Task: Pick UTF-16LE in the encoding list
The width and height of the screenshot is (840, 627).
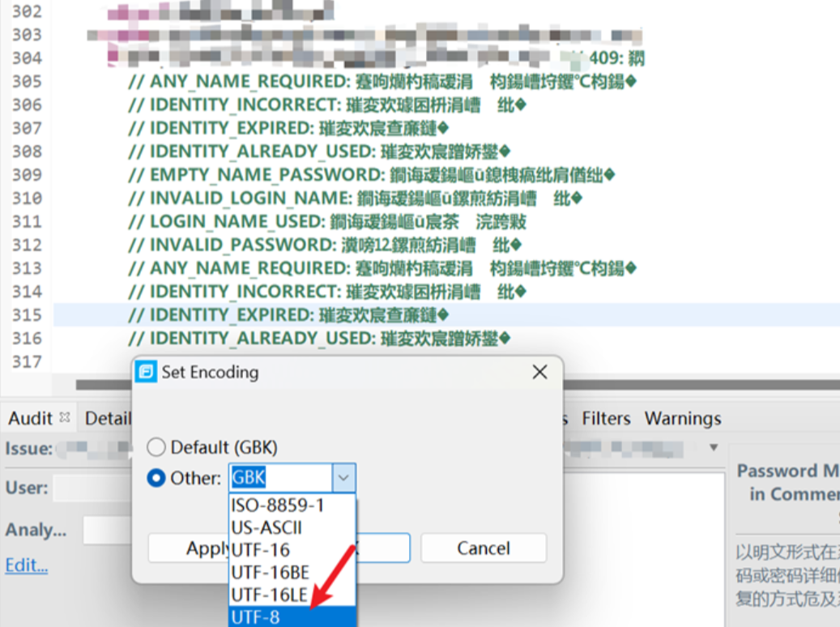Action: 292,595
